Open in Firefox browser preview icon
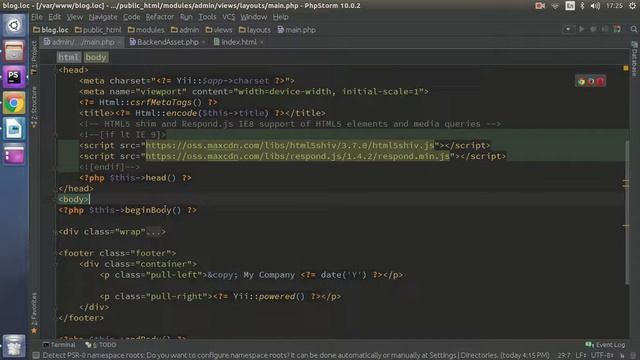Screen dimensions: 640x360 coord(591,81)
